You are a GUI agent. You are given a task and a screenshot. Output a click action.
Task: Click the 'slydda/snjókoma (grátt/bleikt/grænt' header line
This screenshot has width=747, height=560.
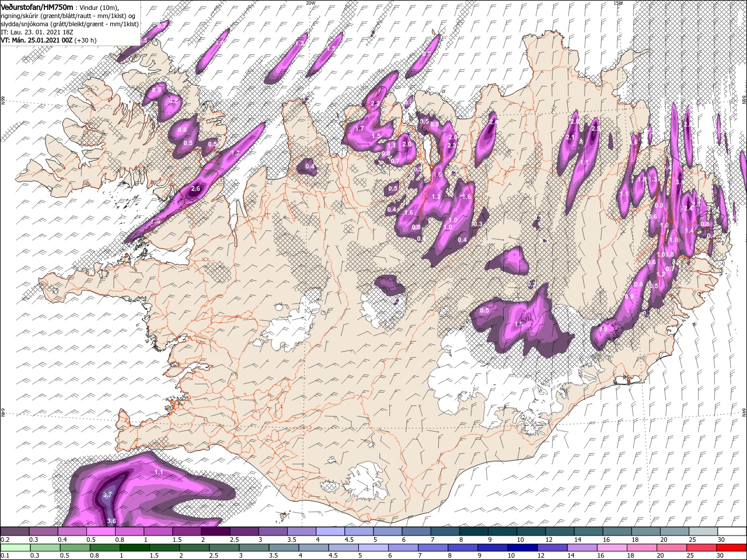[x=69, y=24]
